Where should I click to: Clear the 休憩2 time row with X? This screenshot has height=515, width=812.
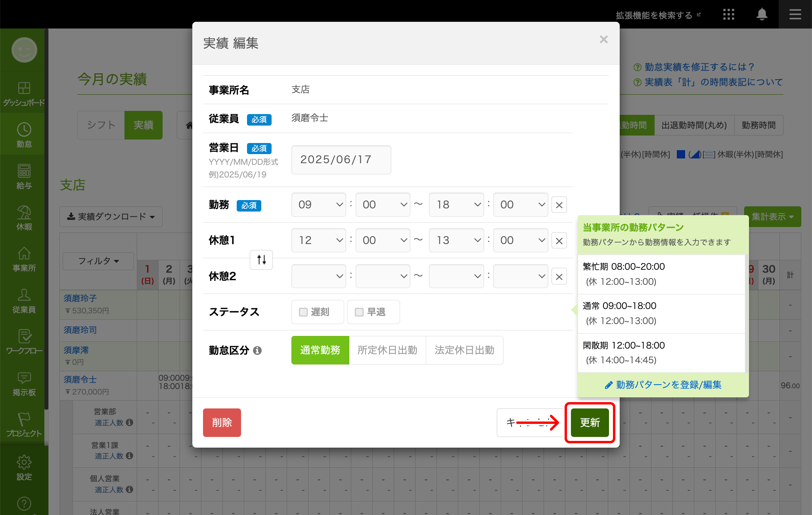tap(559, 277)
